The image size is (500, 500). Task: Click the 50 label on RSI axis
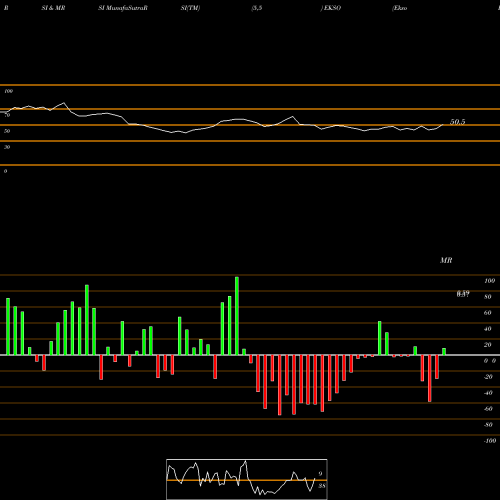pyautogui.click(x=7, y=131)
